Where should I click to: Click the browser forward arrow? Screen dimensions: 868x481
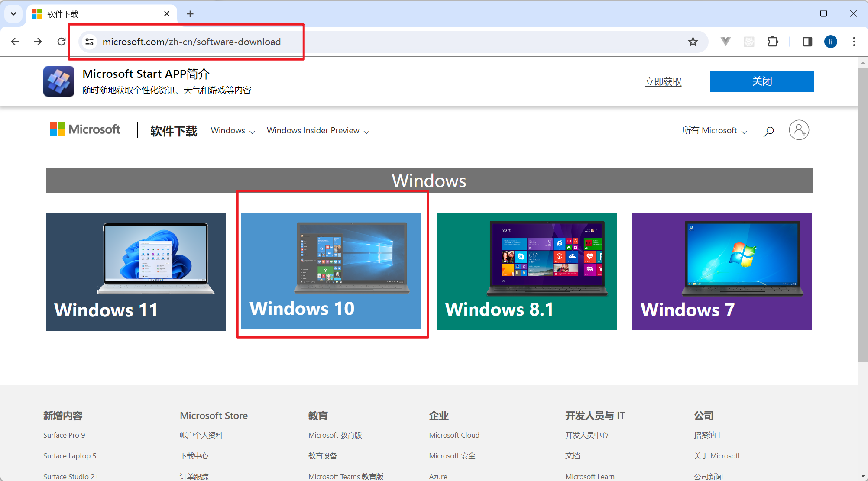click(38, 42)
